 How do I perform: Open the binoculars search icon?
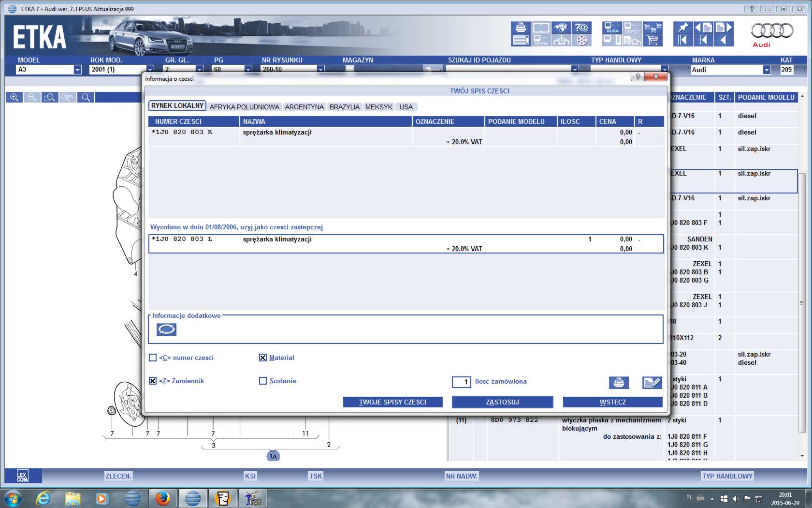click(x=561, y=28)
